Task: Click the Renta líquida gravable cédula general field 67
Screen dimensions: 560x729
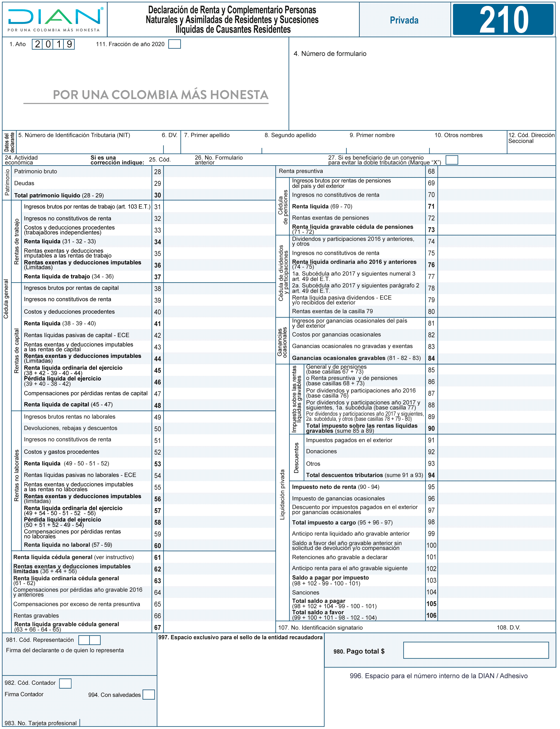Action: [x=219, y=627]
